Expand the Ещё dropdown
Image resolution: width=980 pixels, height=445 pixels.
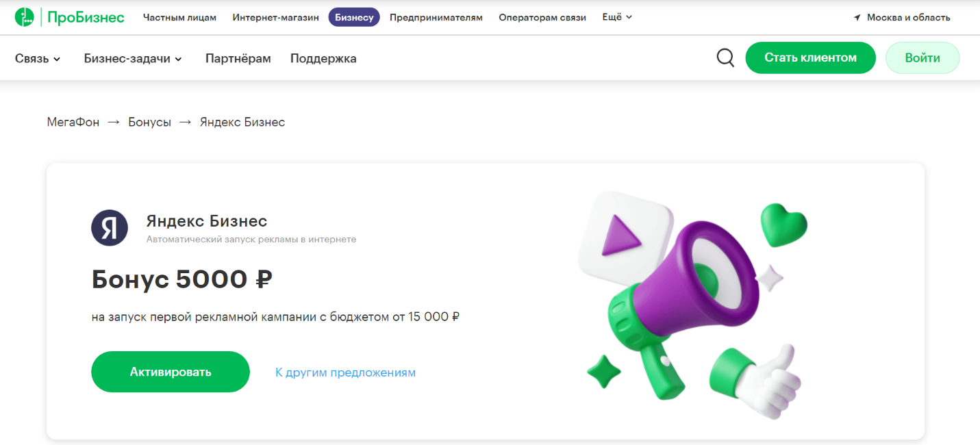pyautogui.click(x=617, y=17)
